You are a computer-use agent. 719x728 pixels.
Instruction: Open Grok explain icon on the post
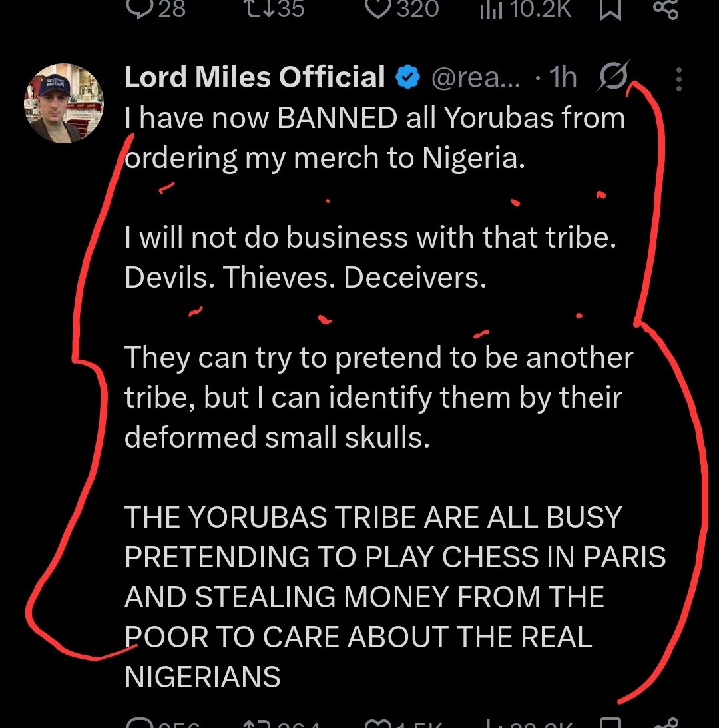click(612, 77)
